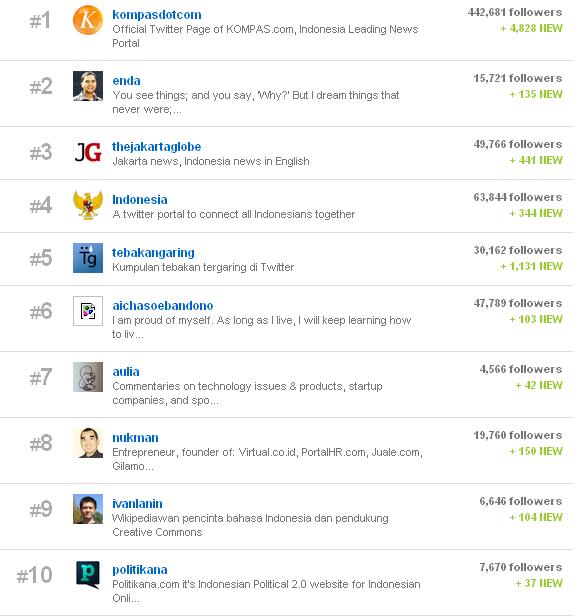Open aulia's sketch avatar

click(88, 377)
